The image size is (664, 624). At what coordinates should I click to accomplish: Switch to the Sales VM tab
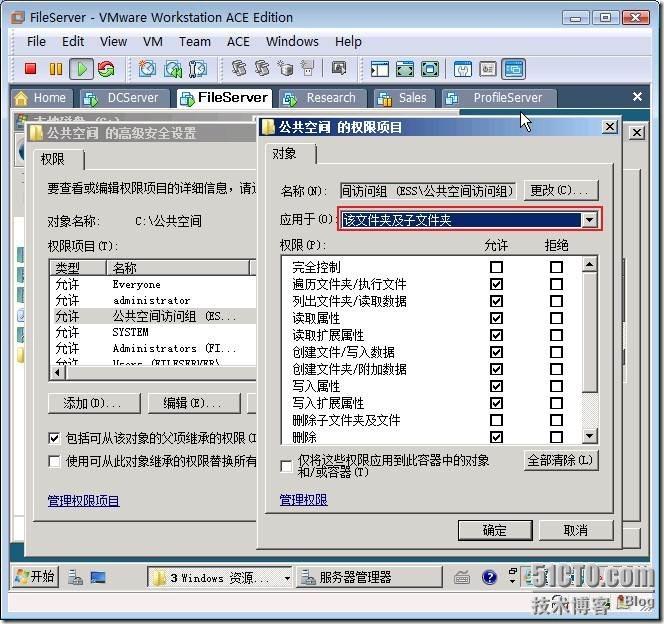404,98
